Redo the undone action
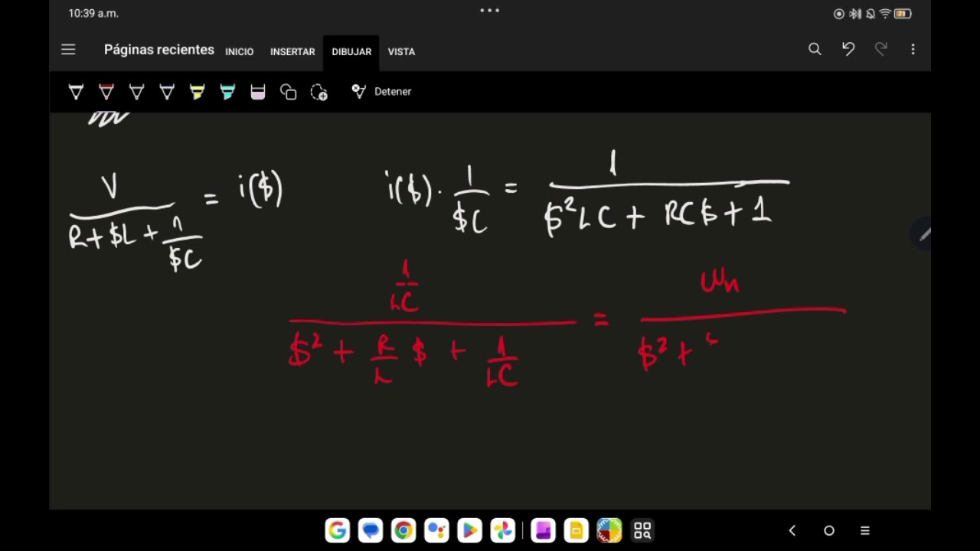980x551 pixels. (x=881, y=49)
